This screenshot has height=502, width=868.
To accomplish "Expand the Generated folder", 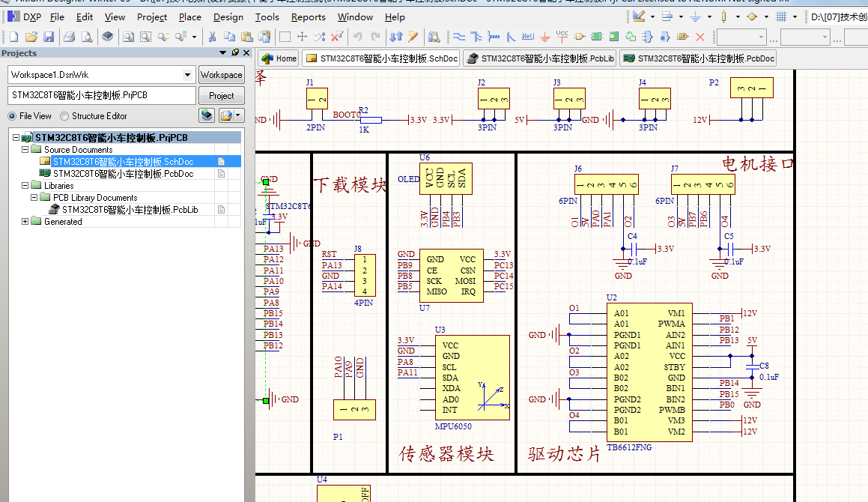I will coord(25,222).
